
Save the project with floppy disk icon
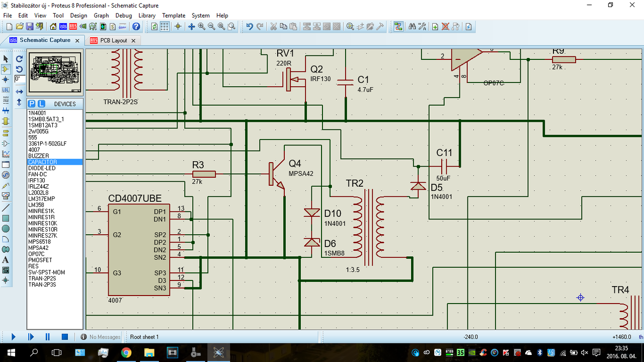29,27
